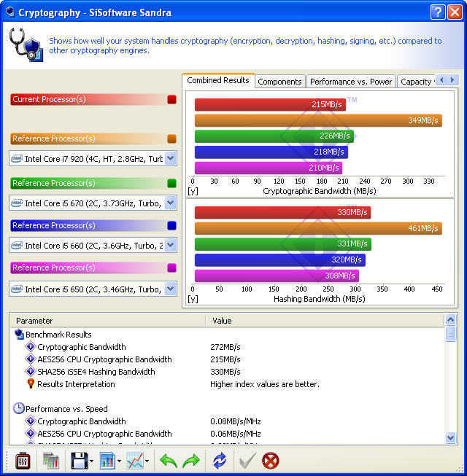Click the Performance vs. Speed clock icon
The height and width of the screenshot is (476, 467).
(x=19, y=408)
